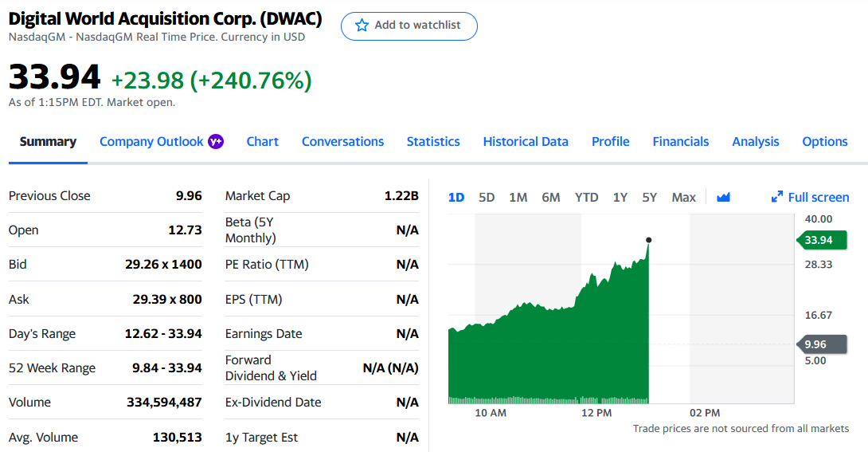
Task: Click the 12 PM chart axis label
Action: [596, 413]
